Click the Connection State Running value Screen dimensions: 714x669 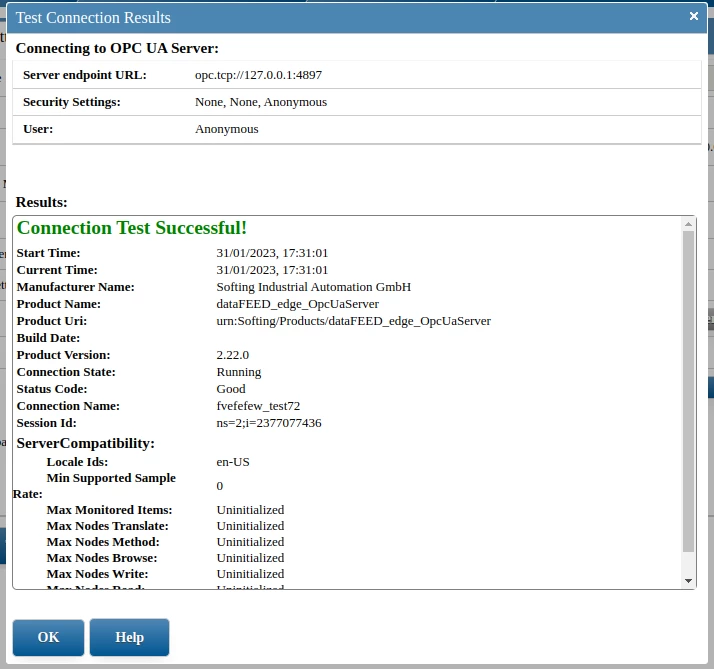click(238, 372)
